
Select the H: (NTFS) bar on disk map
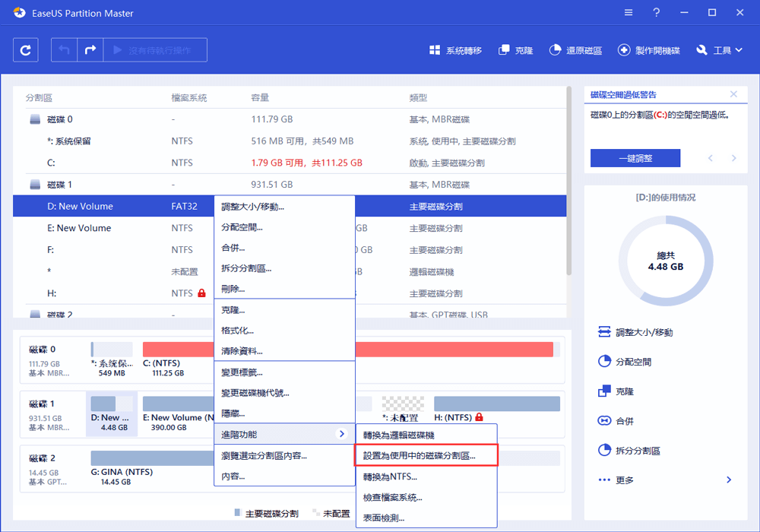point(497,404)
